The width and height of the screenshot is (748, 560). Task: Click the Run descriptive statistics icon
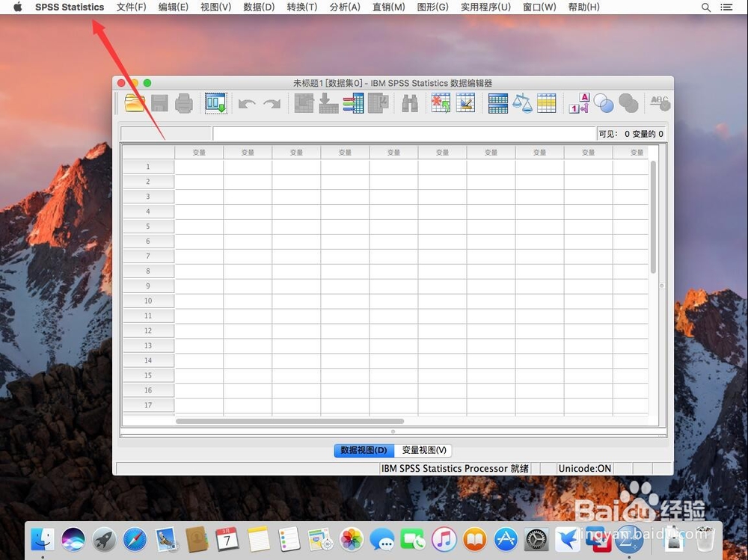[x=378, y=103]
